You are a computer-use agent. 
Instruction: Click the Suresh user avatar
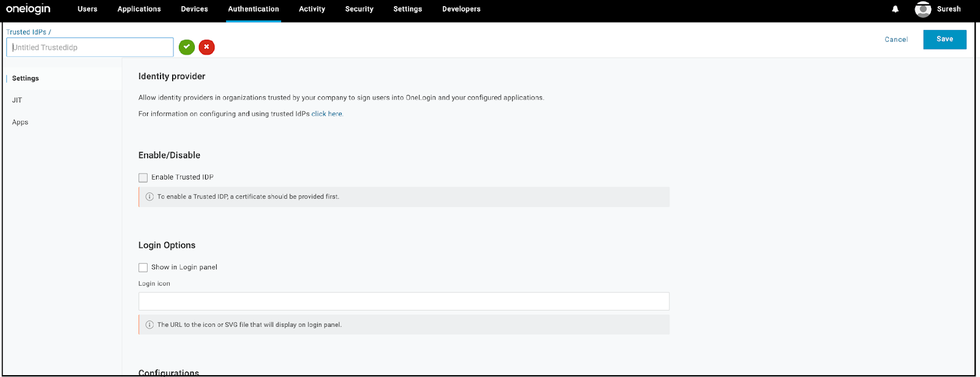923,9
